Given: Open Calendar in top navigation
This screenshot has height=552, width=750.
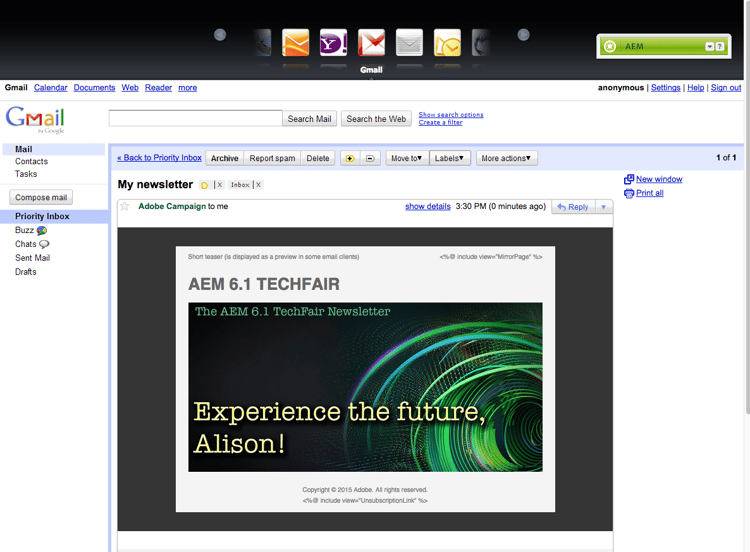Looking at the screenshot, I should [x=50, y=88].
